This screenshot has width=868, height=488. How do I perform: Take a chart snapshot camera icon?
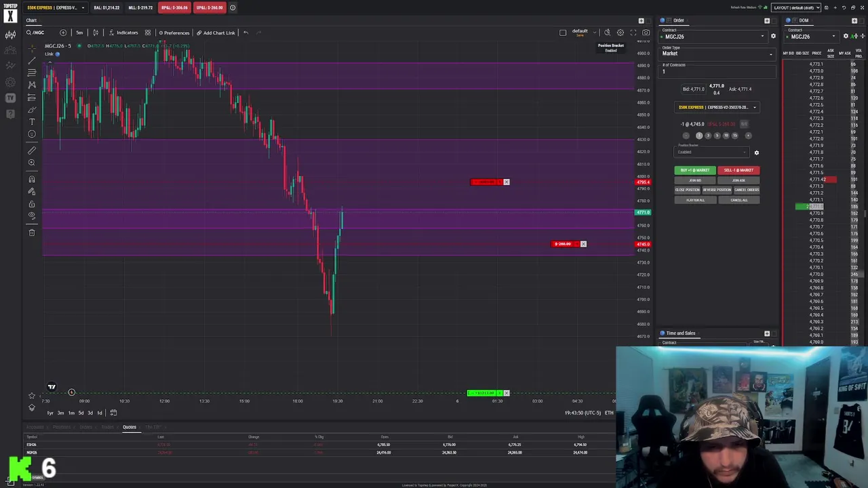click(x=646, y=33)
